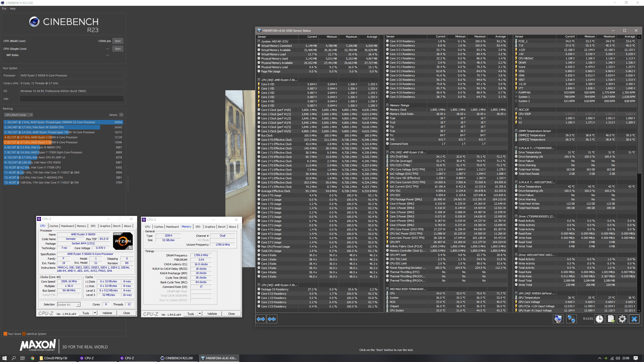This screenshot has height=362, width=644.
Task: Click the first CPU-Z window title icon
Action: (x=39, y=219)
